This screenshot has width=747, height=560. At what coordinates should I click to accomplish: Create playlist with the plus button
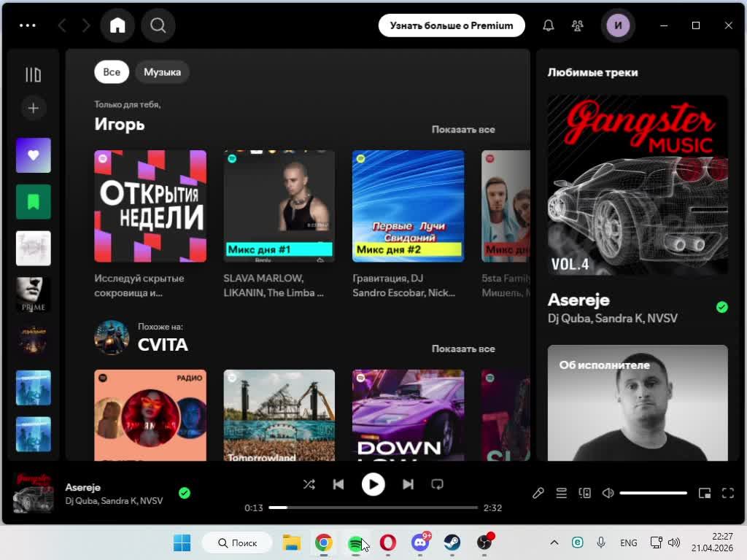click(33, 108)
